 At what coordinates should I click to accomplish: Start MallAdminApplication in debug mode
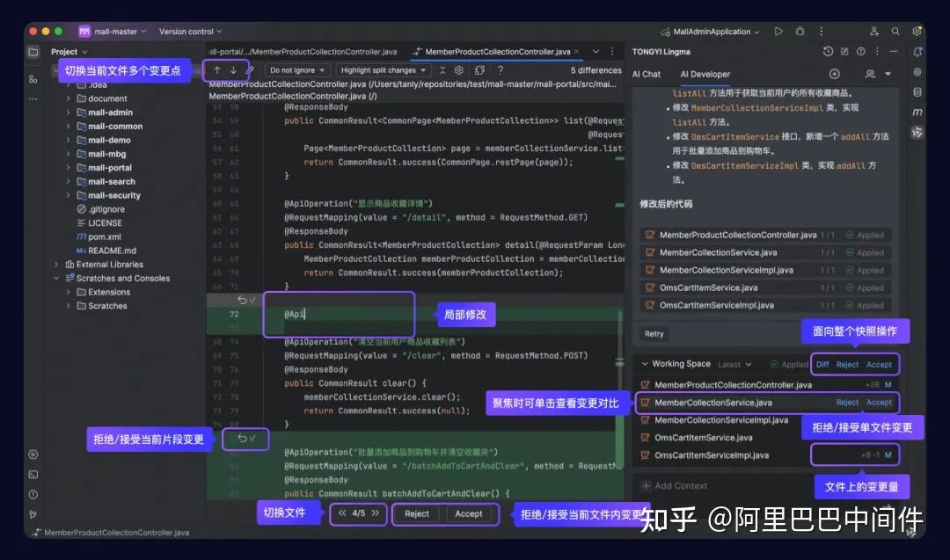(x=800, y=32)
